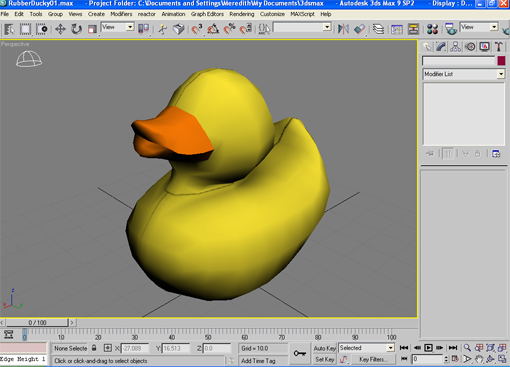Toggle Keyboard Shortcut Override
510x367 pixels.
[x=179, y=29]
